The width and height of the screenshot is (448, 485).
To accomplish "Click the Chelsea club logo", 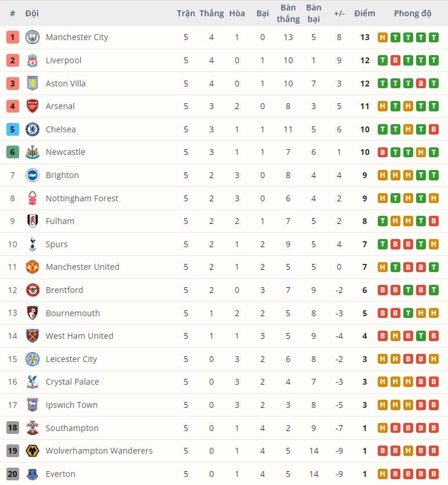I will 33,129.
